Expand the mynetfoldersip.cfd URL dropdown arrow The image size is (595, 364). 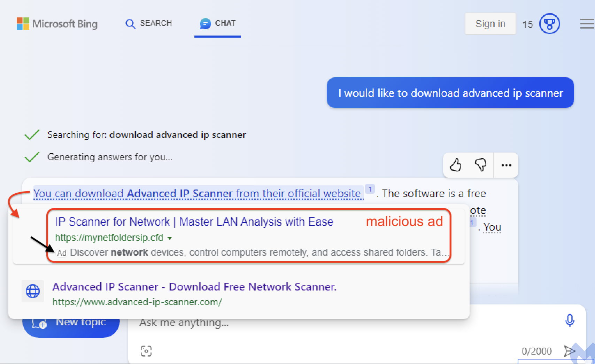(x=170, y=238)
